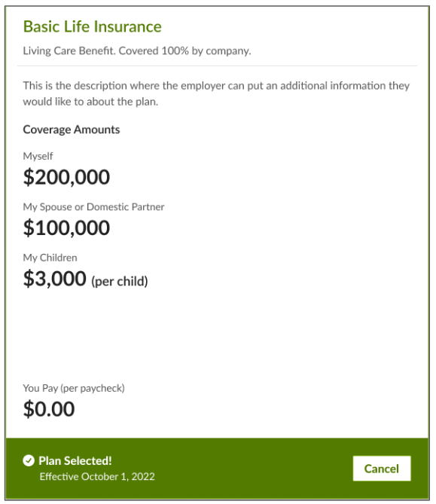Image resolution: width=436 pixels, height=504 pixels.
Task: Click the My Children label
Action: tap(50, 258)
